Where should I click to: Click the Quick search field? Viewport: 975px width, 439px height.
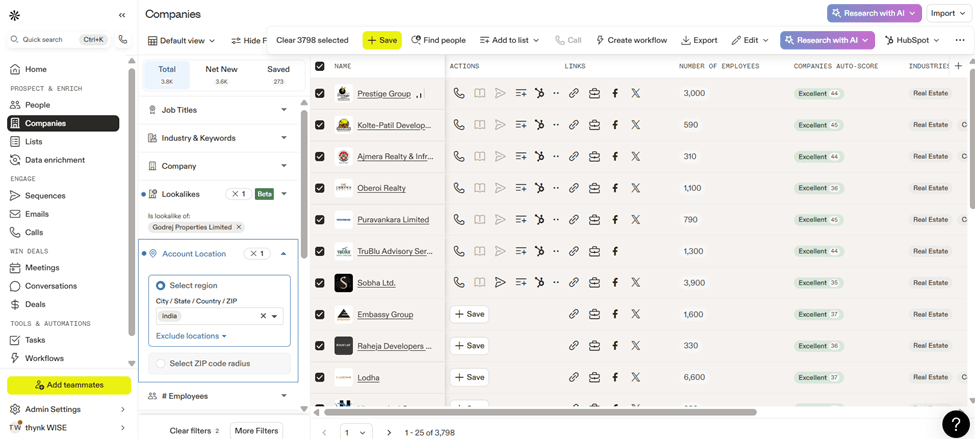[x=58, y=39]
